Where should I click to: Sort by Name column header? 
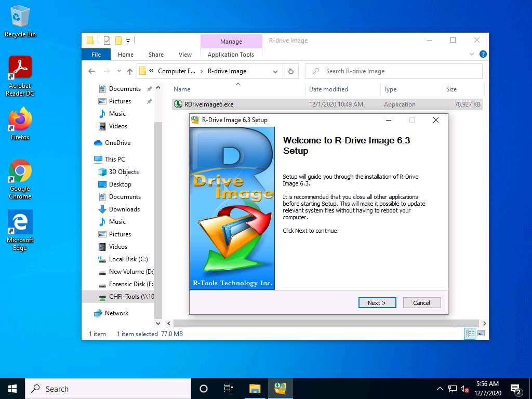click(x=238, y=89)
